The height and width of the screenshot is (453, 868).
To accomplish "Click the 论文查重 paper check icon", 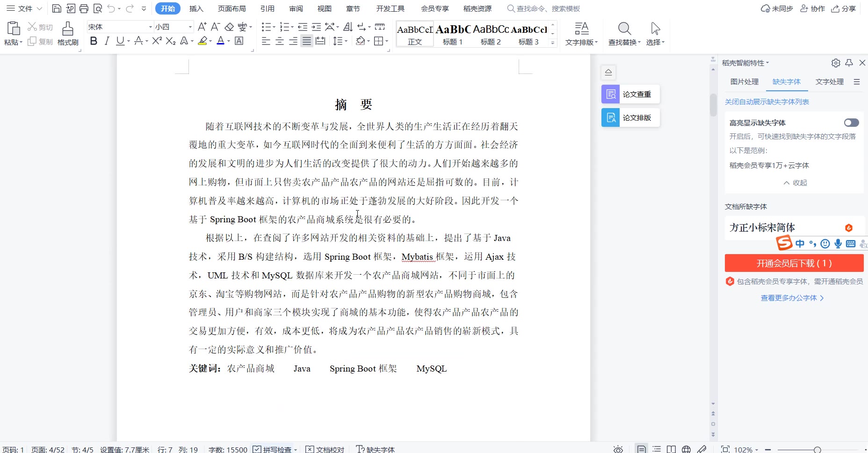I will tap(610, 94).
